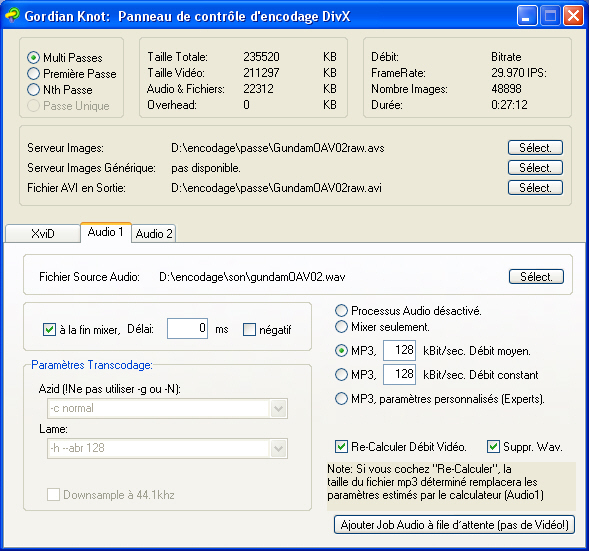Click Sélect. for Fichier Source Audio
Screen dimensions: 589x551
pos(536,276)
